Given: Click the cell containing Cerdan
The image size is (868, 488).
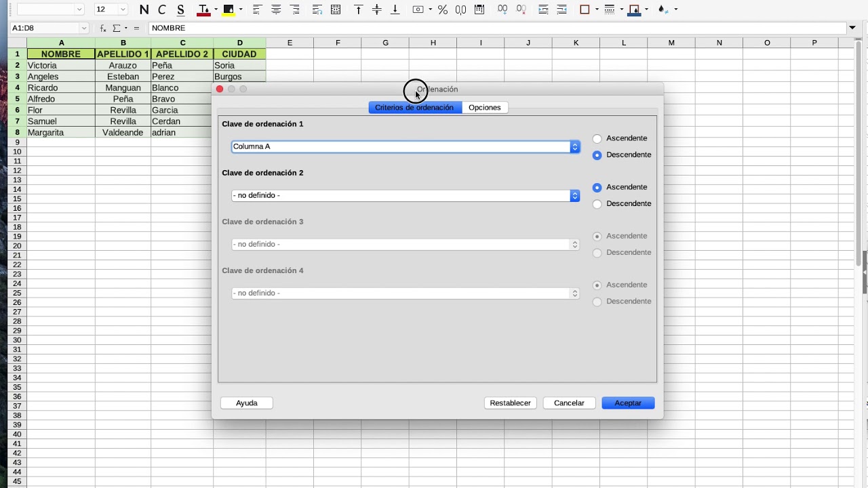Looking at the screenshot, I should [182, 121].
